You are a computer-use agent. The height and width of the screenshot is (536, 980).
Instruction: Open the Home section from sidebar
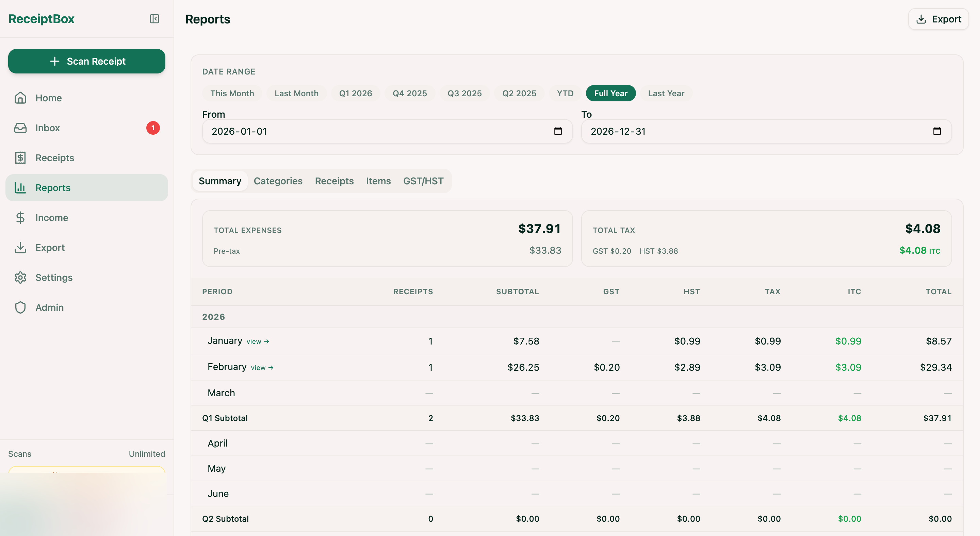pos(48,98)
